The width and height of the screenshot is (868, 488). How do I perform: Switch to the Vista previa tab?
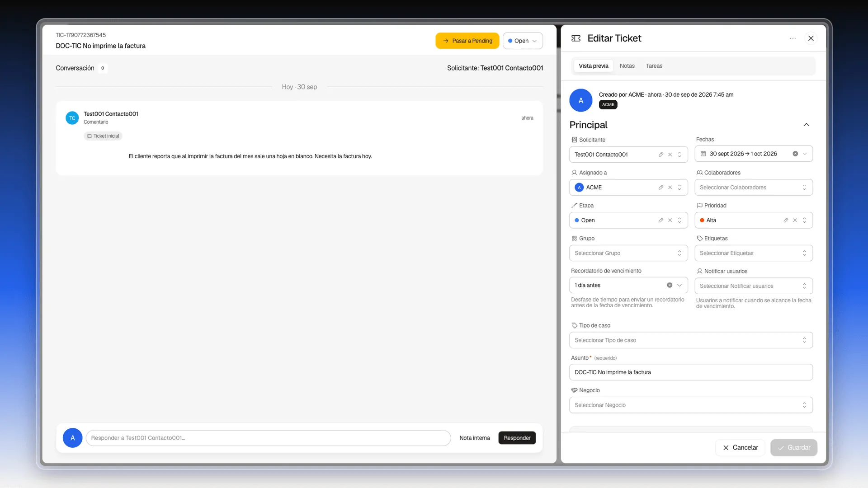click(593, 66)
